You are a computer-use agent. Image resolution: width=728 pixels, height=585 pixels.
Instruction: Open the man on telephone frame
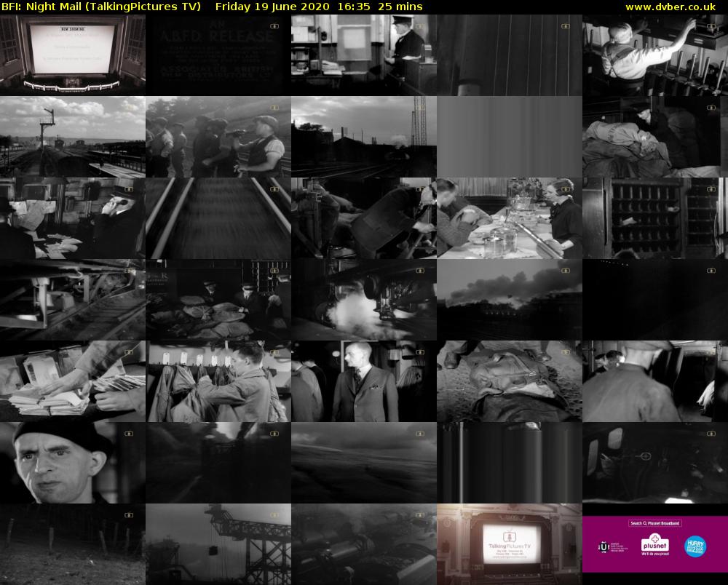click(72, 218)
